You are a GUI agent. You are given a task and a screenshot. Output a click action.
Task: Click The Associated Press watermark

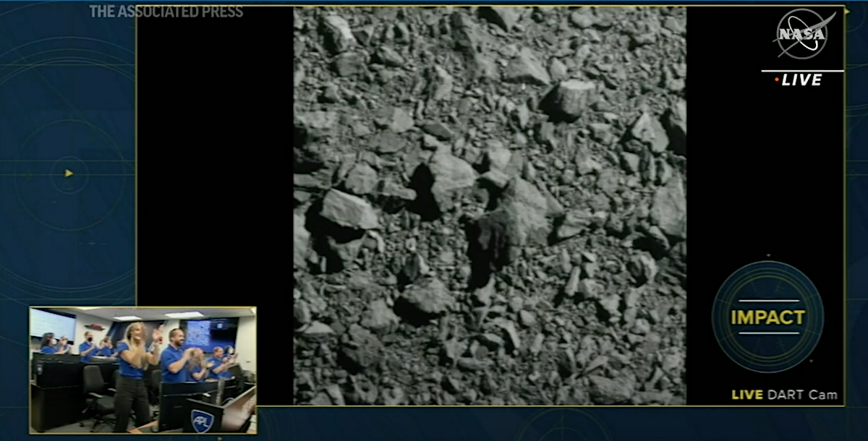pos(166,12)
